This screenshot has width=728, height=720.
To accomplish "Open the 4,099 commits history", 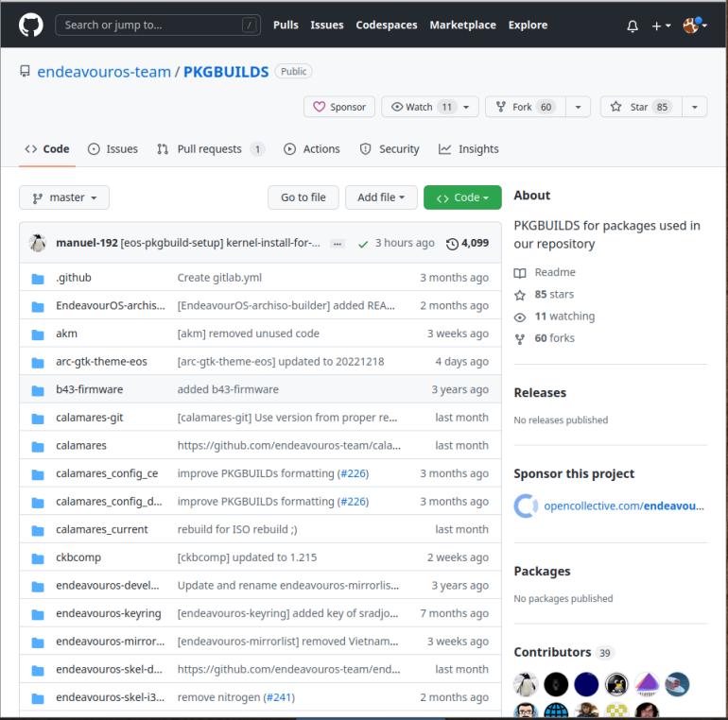I will (467, 243).
